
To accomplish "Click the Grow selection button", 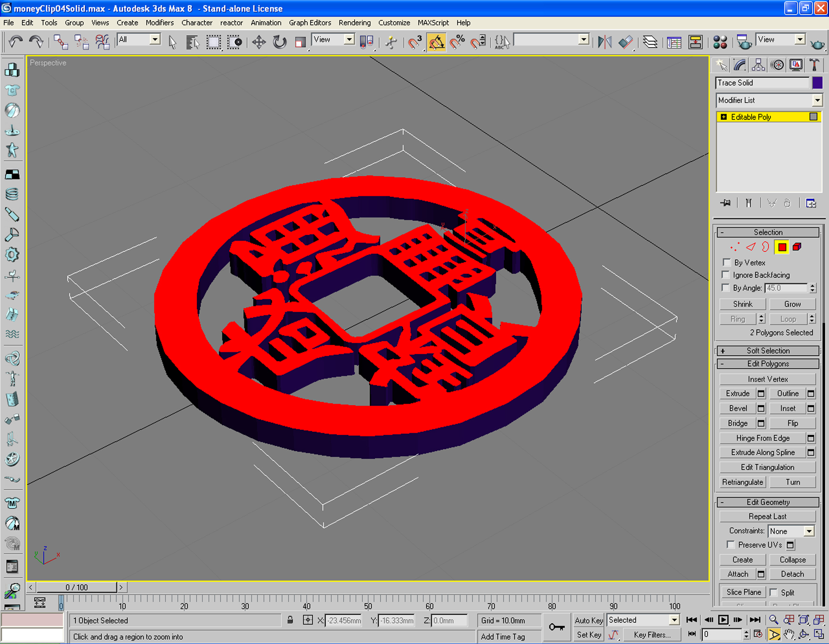I will click(x=792, y=304).
